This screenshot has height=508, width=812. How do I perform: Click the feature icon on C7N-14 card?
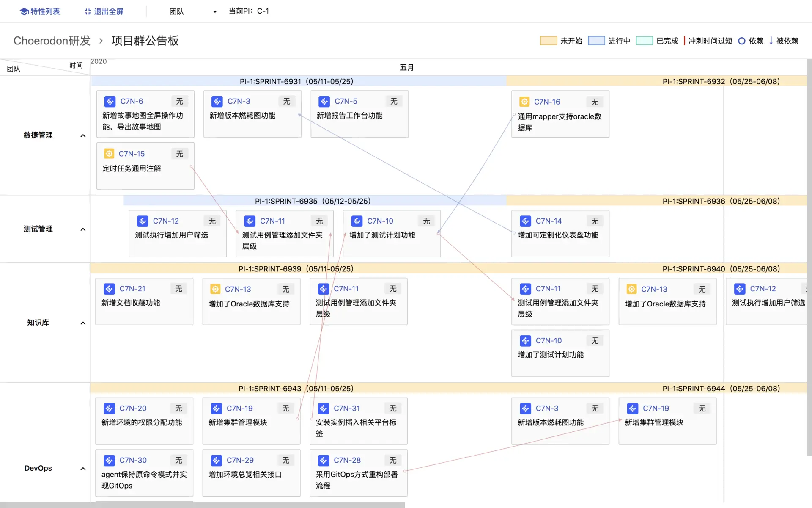525,221
